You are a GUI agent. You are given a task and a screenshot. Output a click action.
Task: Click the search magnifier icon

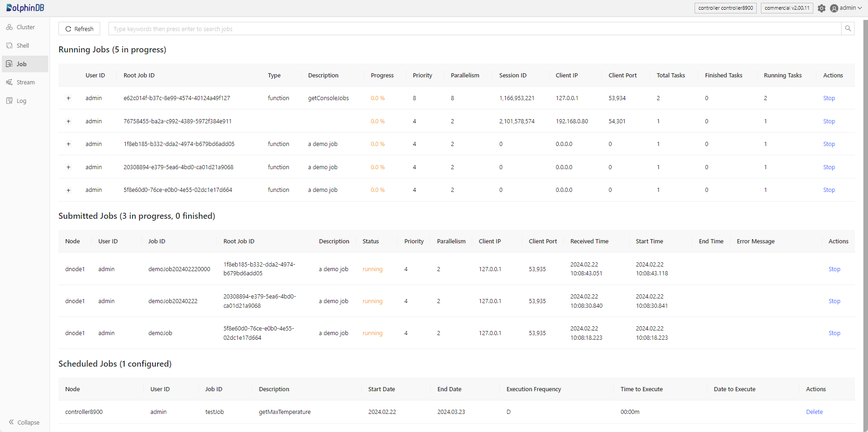pyautogui.click(x=848, y=29)
